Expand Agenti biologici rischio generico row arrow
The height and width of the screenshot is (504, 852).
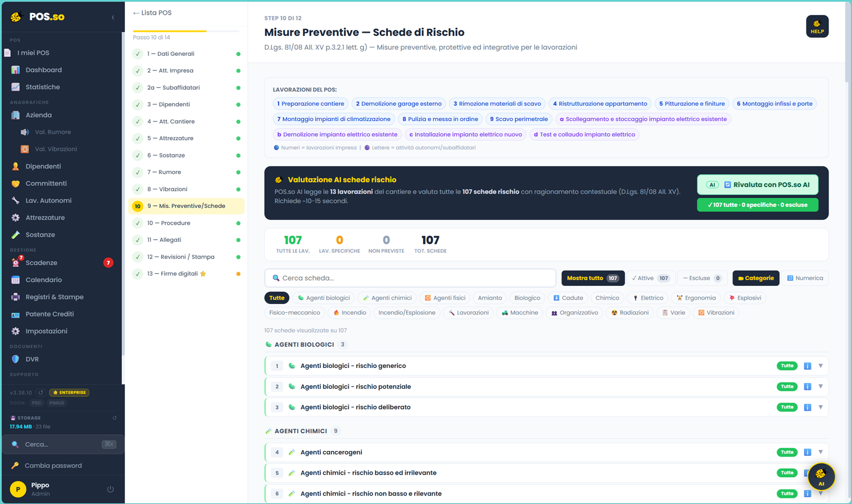click(821, 366)
